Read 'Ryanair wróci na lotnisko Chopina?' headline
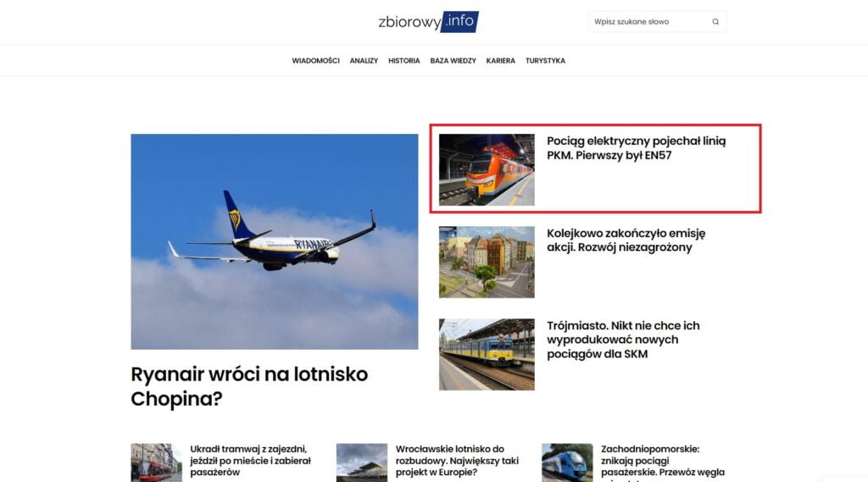Screen dimensions: 868x482 click(x=249, y=386)
